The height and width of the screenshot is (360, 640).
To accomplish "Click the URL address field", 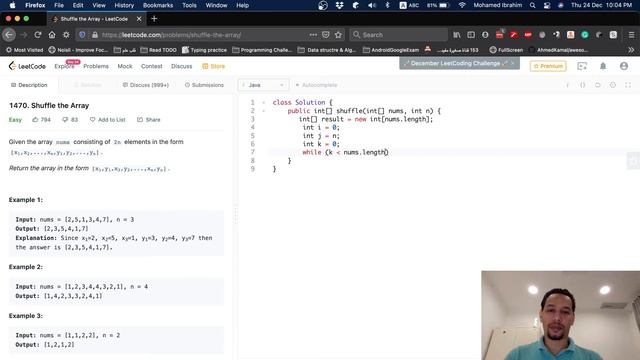I will pos(202,35).
